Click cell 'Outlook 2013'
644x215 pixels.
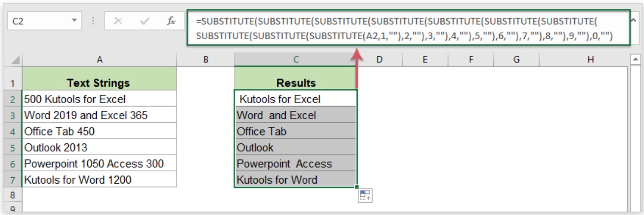(100, 147)
